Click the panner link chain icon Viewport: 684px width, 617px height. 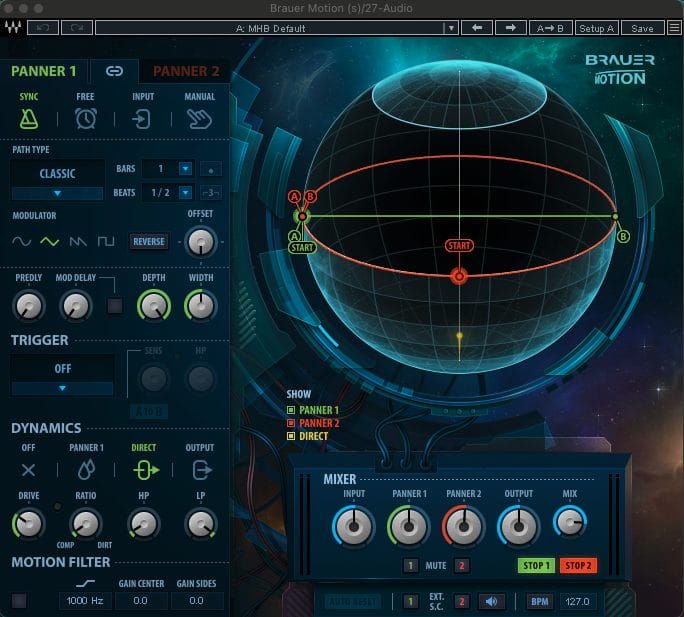(114, 71)
